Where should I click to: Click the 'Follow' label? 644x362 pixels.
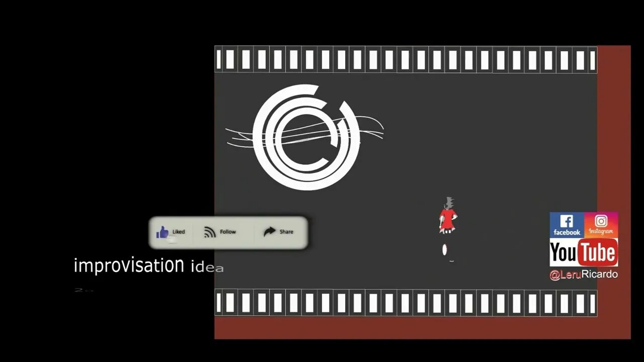227,232
